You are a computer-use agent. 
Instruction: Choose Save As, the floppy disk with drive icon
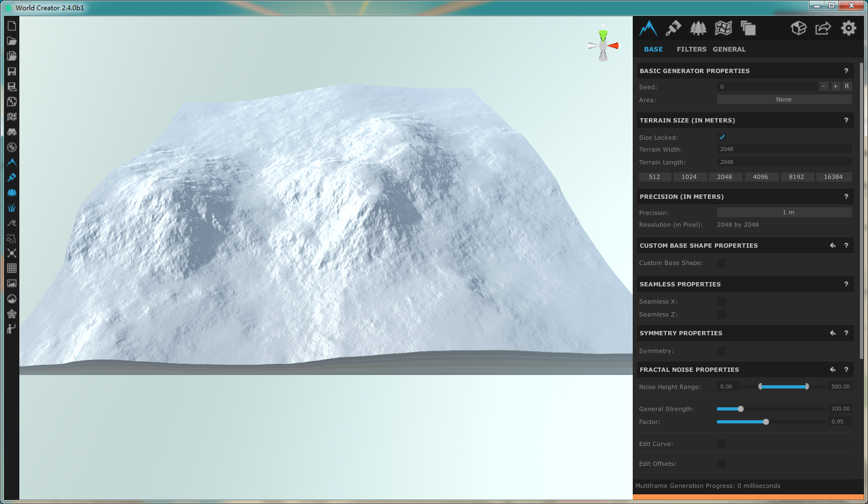[12, 87]
